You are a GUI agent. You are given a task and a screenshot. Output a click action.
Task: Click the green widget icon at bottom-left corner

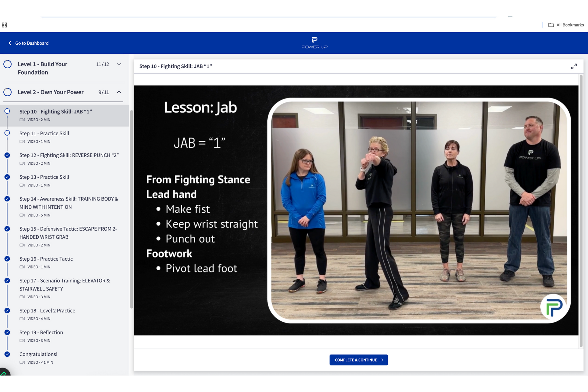[4, 374]
